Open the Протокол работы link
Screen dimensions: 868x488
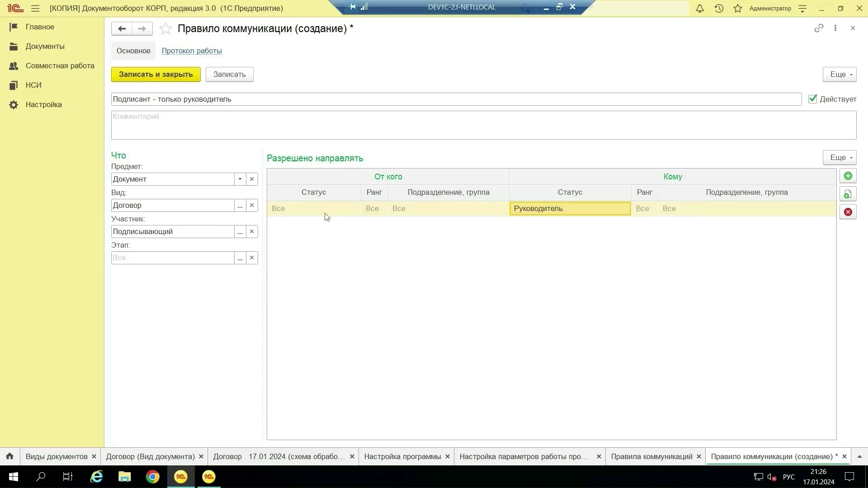192,51
